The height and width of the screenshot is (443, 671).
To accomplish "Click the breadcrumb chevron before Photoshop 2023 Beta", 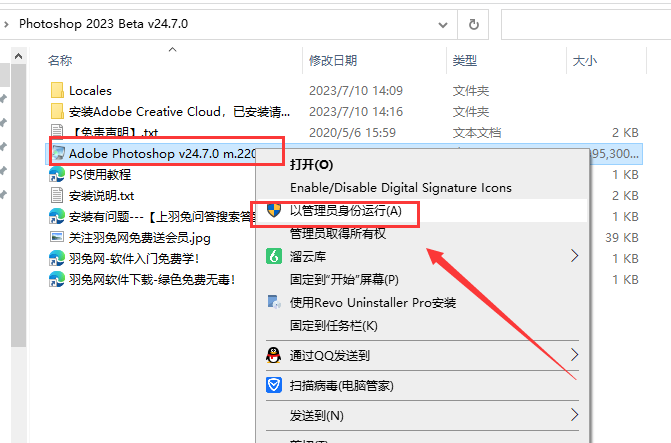I will tap(6, 24).
